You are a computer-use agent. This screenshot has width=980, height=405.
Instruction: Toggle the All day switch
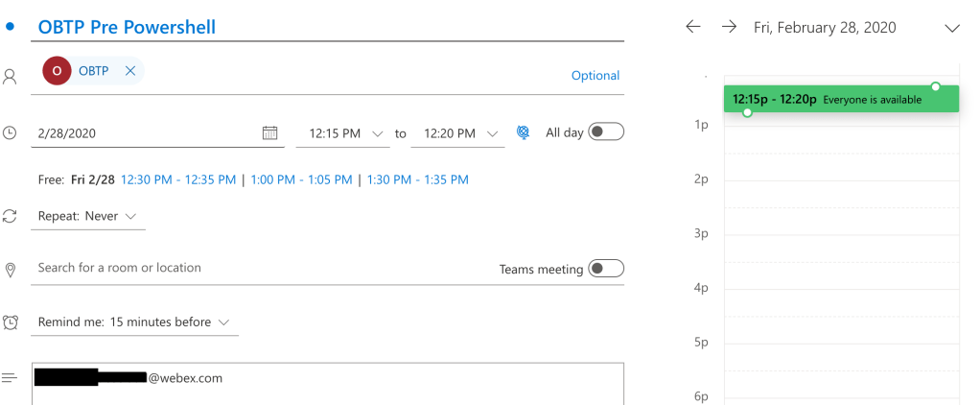tap(606, 132)
